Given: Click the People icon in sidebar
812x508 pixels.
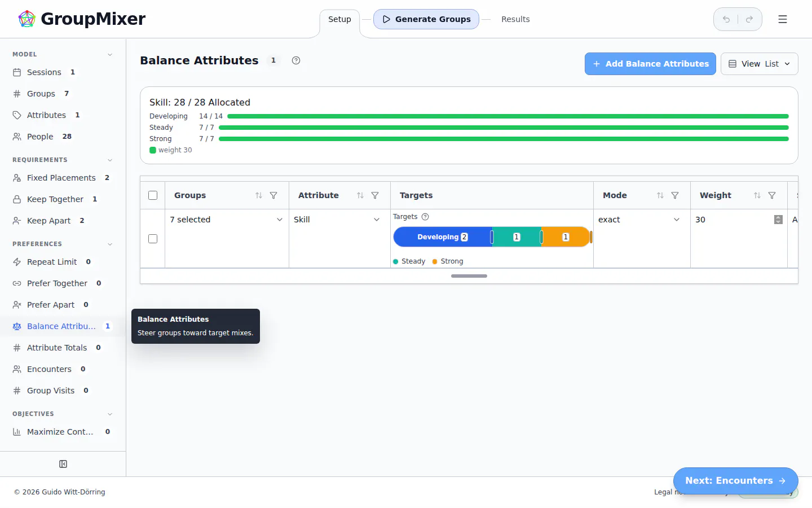Looking at the screenshot, I should click(x=17, y=137).
